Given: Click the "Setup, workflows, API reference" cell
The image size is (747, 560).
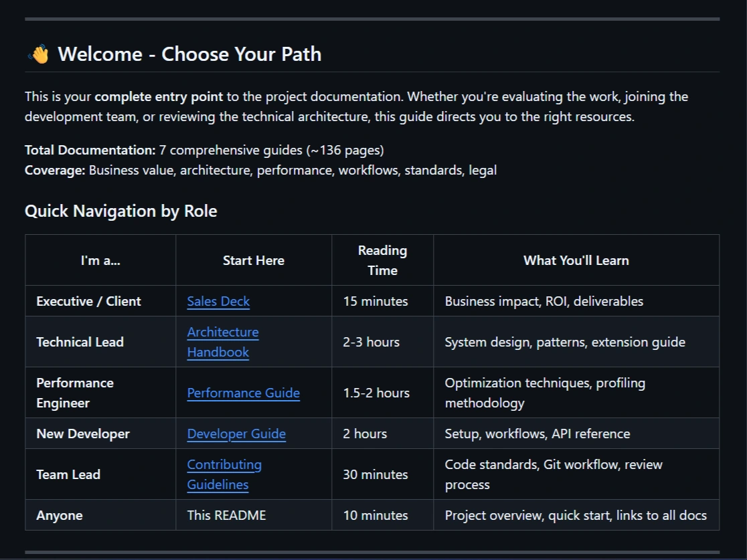Looking at the screenshot, I should click(x=537, y=434).
